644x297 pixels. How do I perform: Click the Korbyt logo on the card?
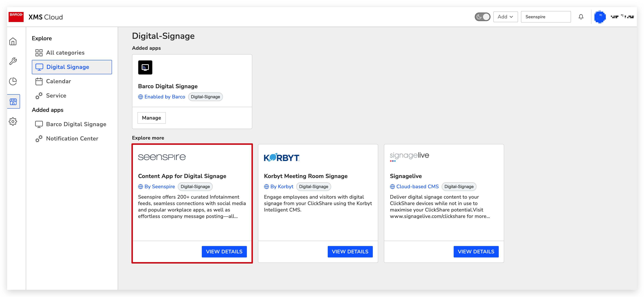282,157
